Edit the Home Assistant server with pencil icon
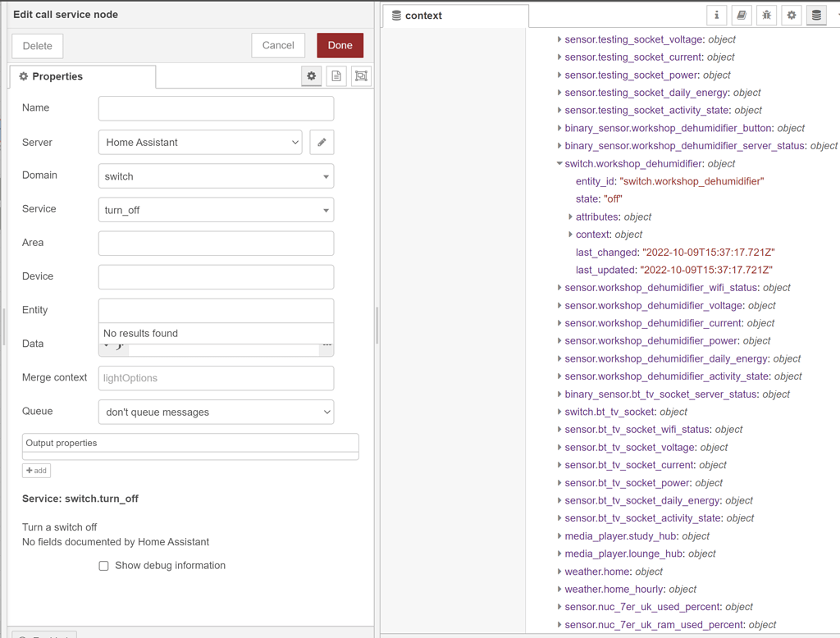 322,142
